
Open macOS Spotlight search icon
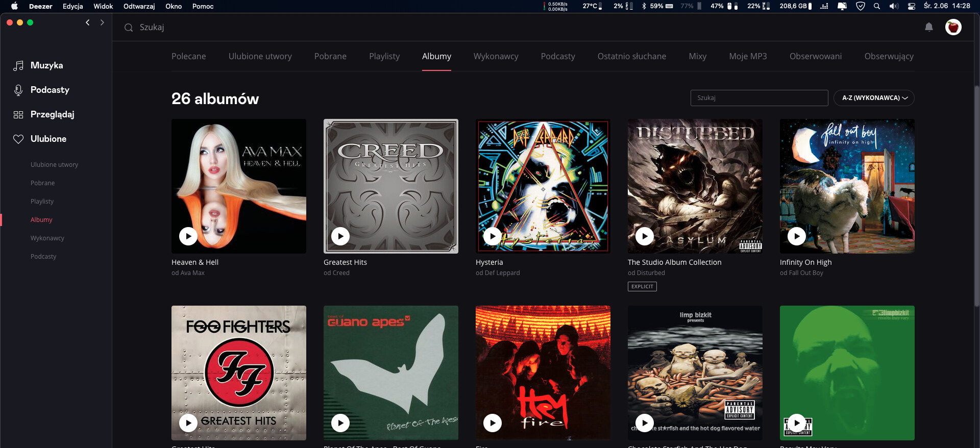[x=877, y=6]
